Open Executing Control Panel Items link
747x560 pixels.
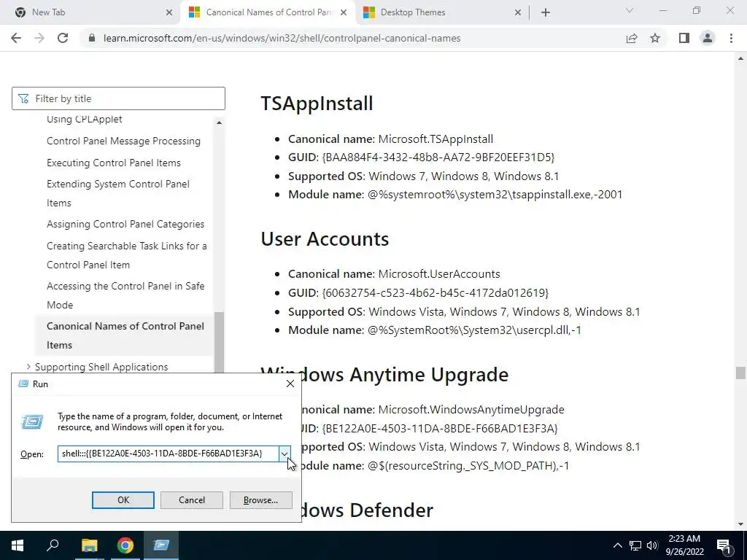pyautogui.click(x=114, y=163)
